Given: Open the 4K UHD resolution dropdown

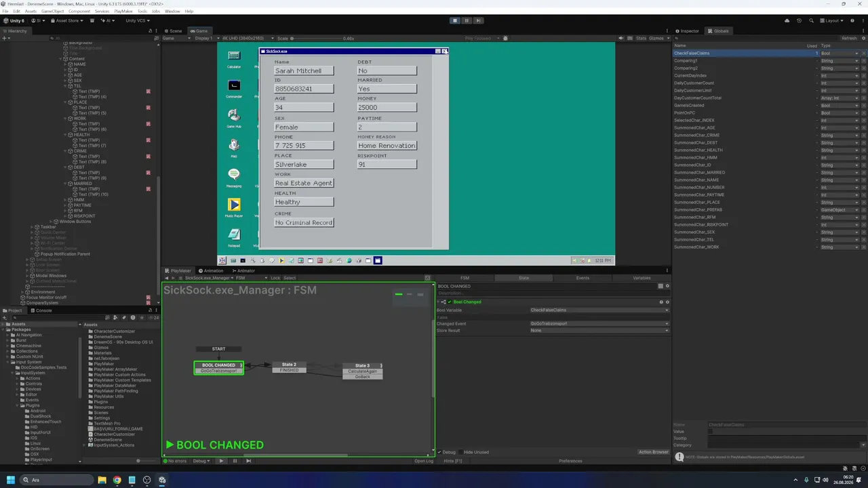Looking at the screenshot, I should point(246,38).
